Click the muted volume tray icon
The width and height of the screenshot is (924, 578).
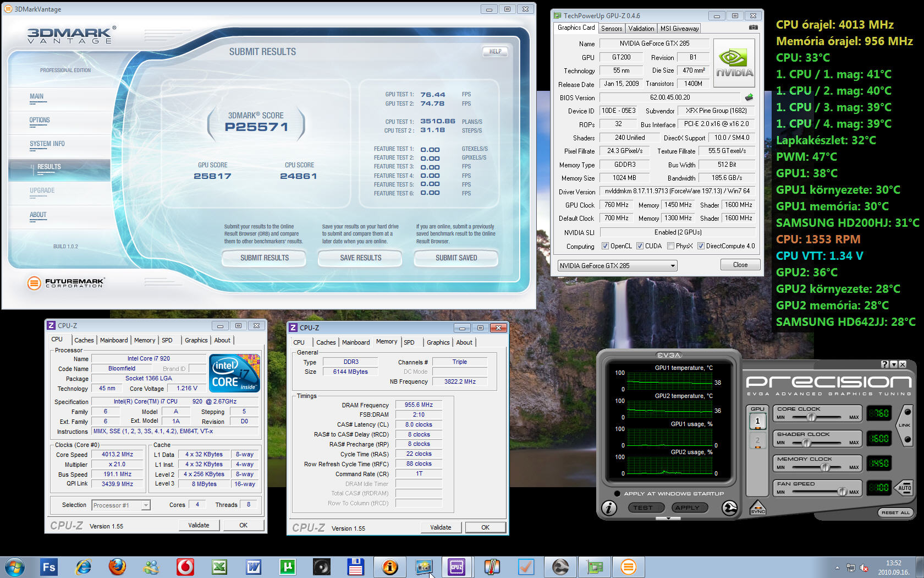(864, 568)
